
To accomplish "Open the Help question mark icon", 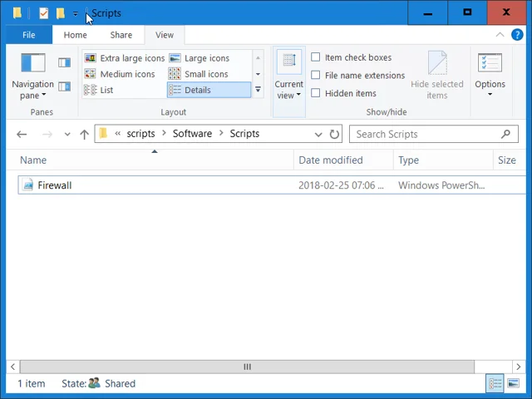I will coord(517,35).
